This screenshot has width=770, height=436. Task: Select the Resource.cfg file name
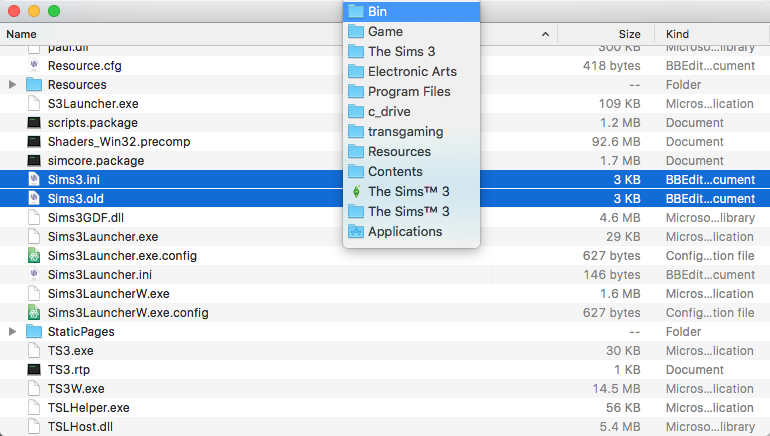point(84,65)
